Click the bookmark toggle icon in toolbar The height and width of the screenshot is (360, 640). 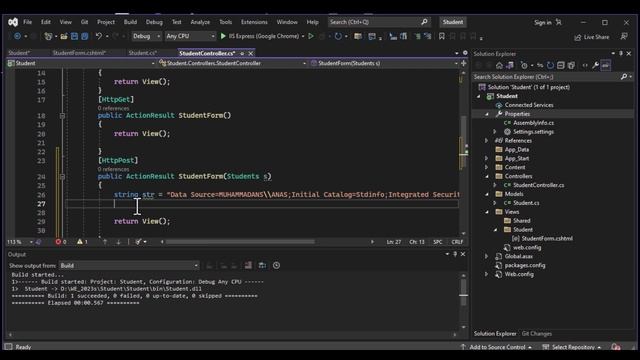pyautogui.click(x=442, y=36)
